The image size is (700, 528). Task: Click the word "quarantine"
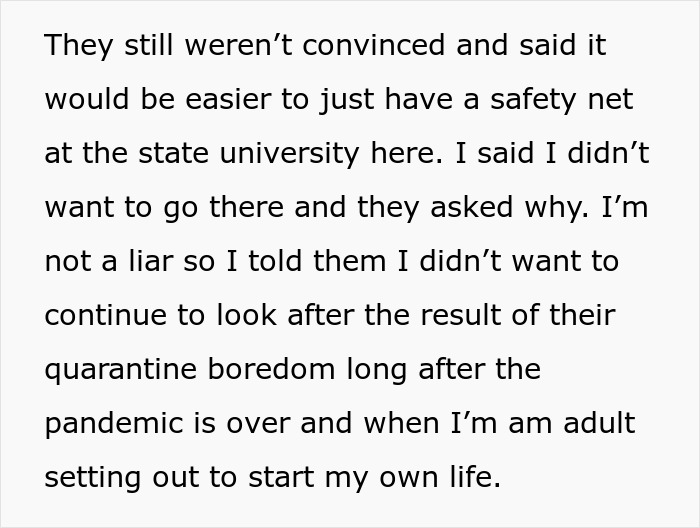121,369
